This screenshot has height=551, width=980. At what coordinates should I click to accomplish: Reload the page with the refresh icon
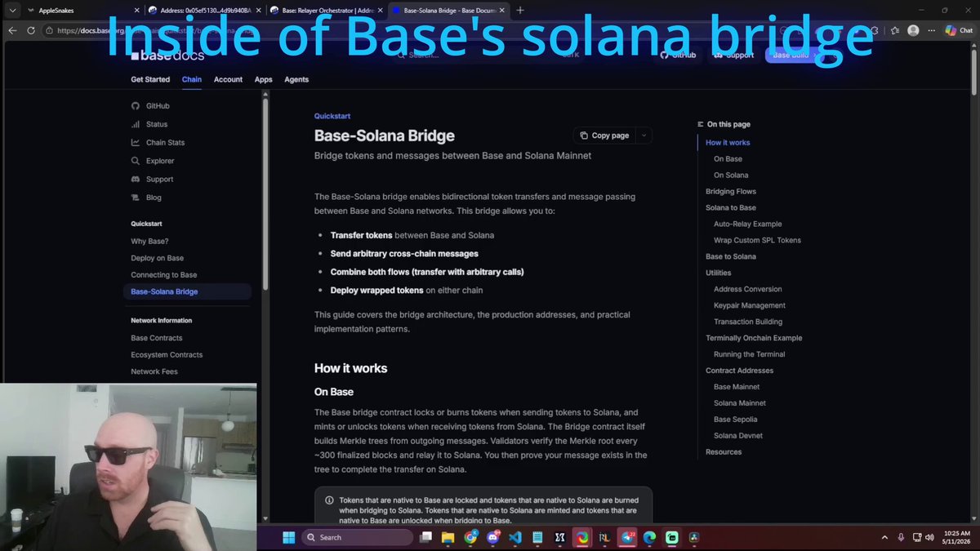pos(30,30)
